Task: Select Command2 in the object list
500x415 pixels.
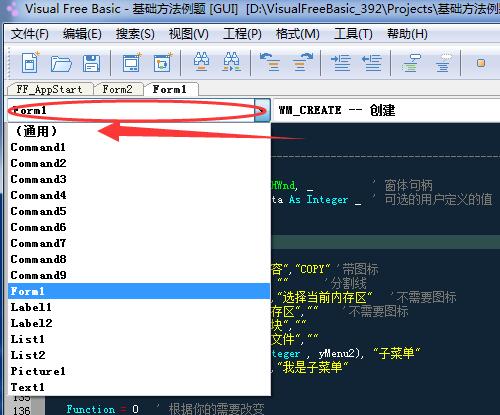Action: click(x=139, y=163)
